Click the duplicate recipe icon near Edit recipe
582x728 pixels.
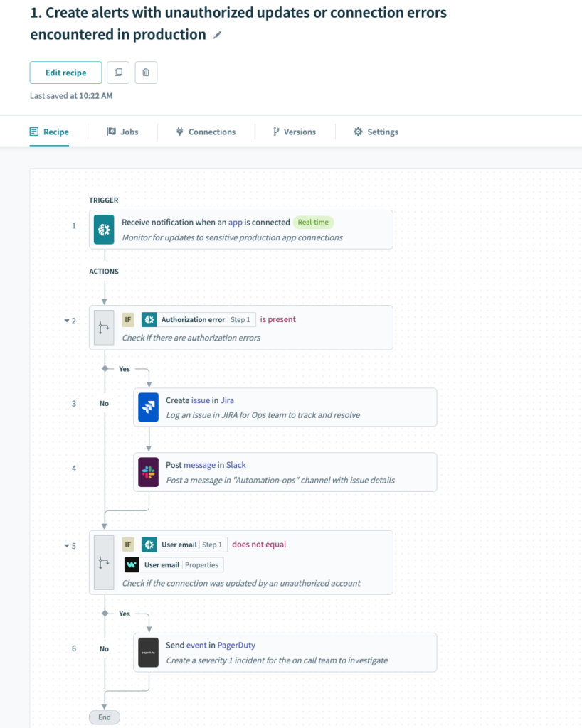[118, 72]
